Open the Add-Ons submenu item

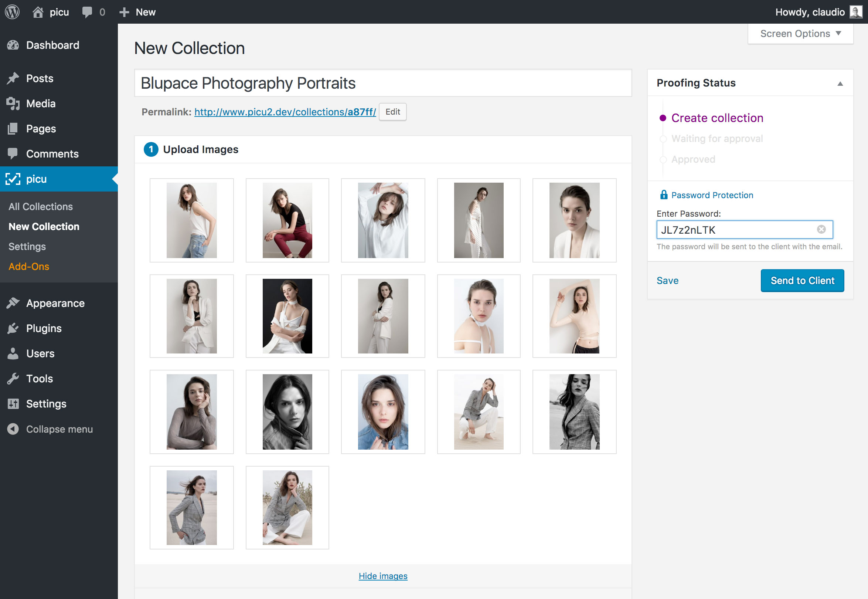coord(29,266)
